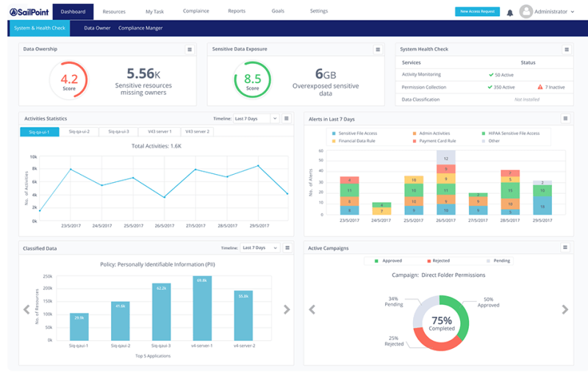Viewport: 588px width, 376px height.
Task: Go to the Data Owner subpage
Action: 96,28
